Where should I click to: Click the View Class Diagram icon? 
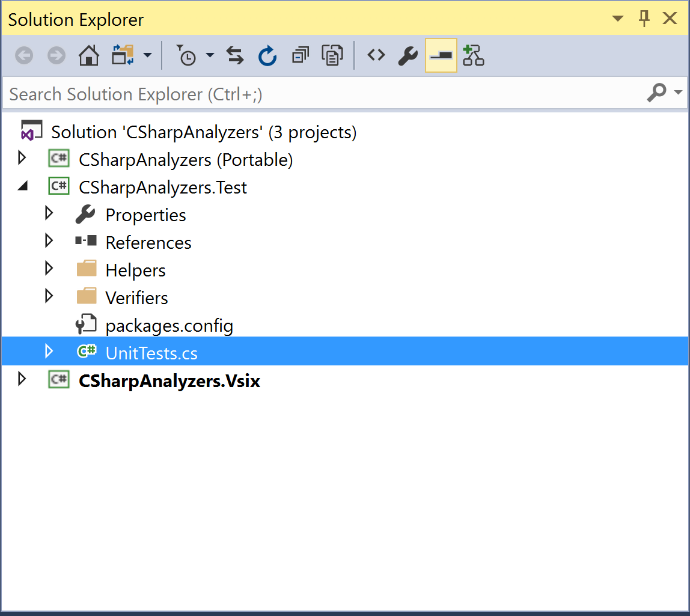click(474, 55)
